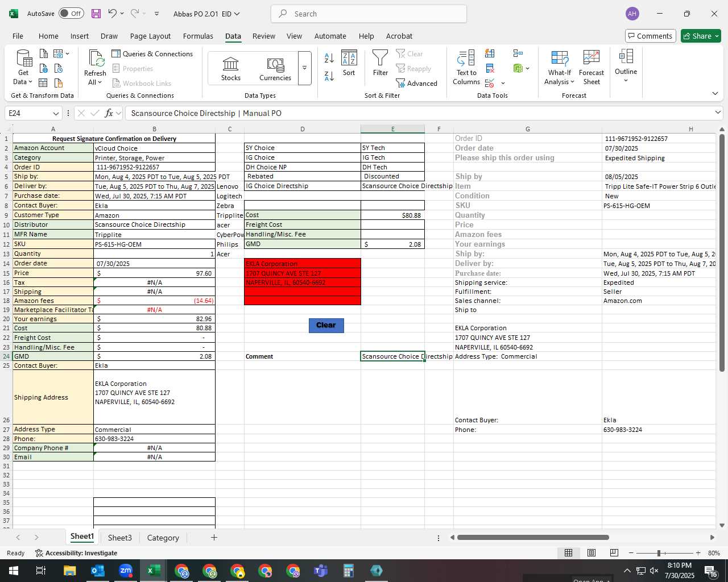The image size is (728, 582).
Task: Open the Queries & Connections pane
Action: tap(152, 54)
